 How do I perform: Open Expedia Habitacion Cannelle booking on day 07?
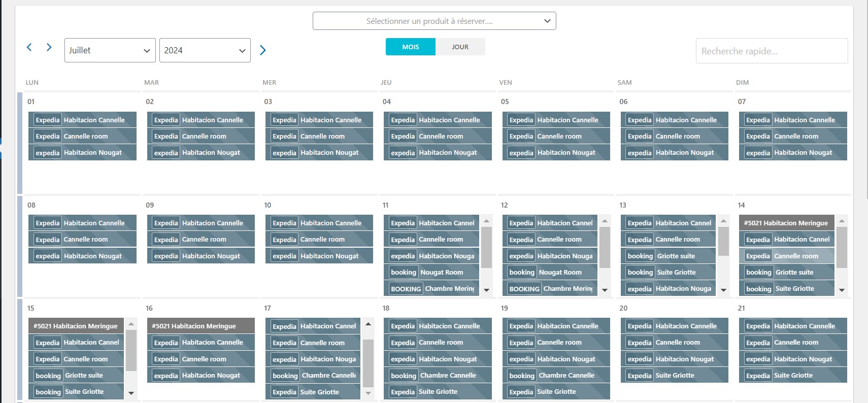(793, 120)
